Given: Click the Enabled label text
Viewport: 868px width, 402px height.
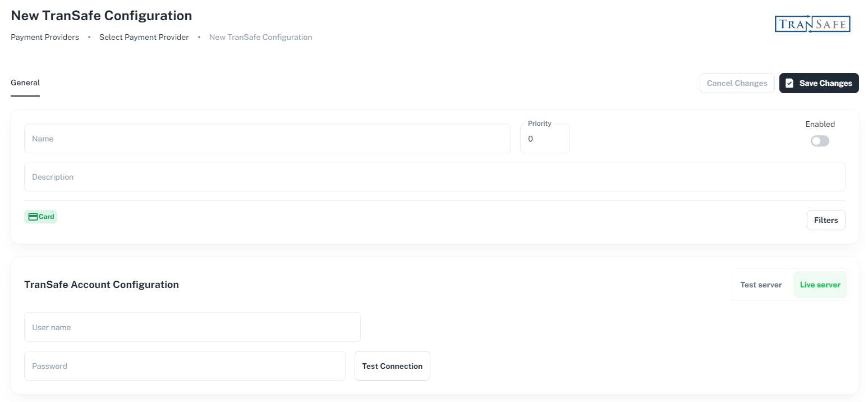Looking at the screenshot, I should [x=820, y=124].
